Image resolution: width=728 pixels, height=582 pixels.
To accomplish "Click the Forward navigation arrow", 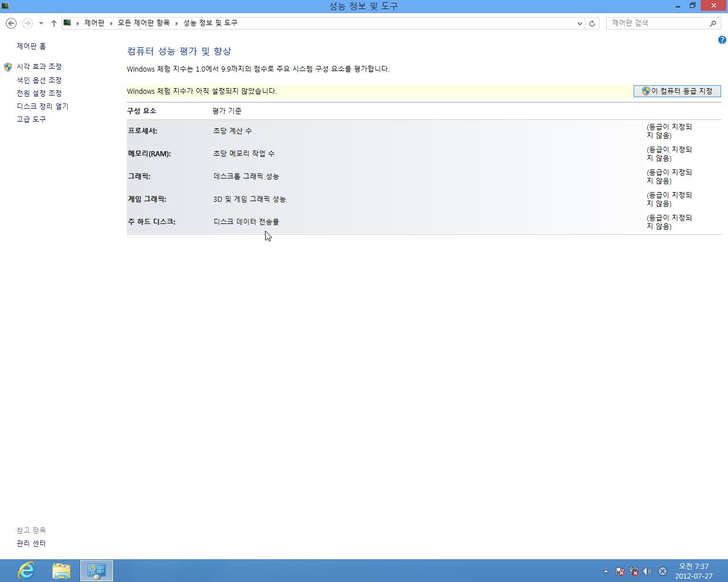I will [x=27, y=23].
